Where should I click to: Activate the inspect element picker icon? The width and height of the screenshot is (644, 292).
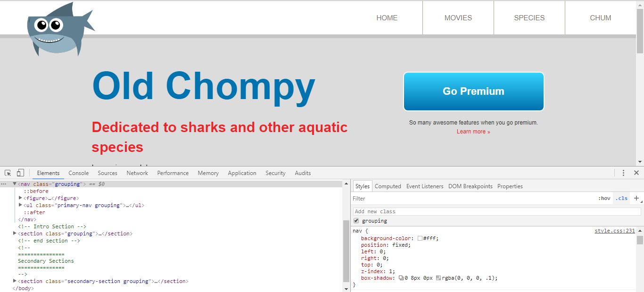tap(8, 173)
